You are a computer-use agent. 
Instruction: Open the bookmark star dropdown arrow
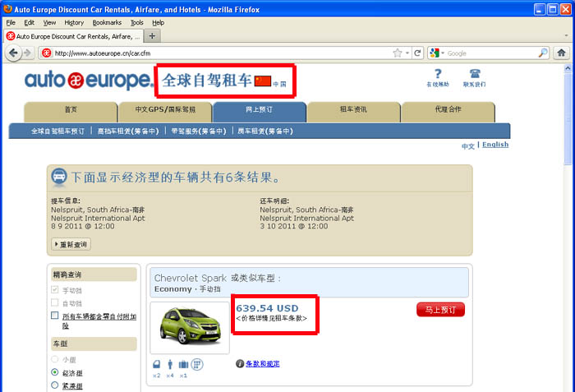click(407, 53)
